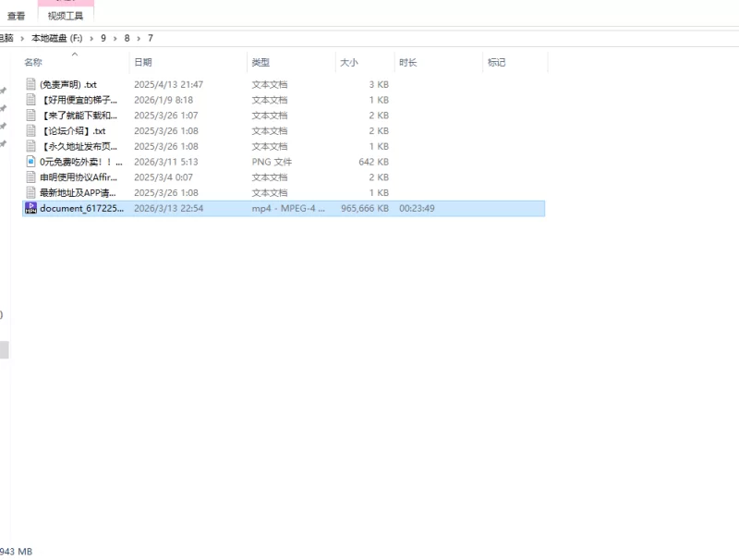Screen dimensions: 739x560
Task: Click the 时长 column header
Action: point(407,62)
